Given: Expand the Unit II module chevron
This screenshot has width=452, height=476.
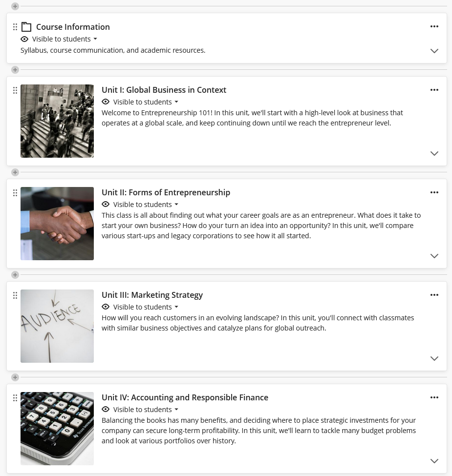Looking at the screenshot, I should point(434,256).
